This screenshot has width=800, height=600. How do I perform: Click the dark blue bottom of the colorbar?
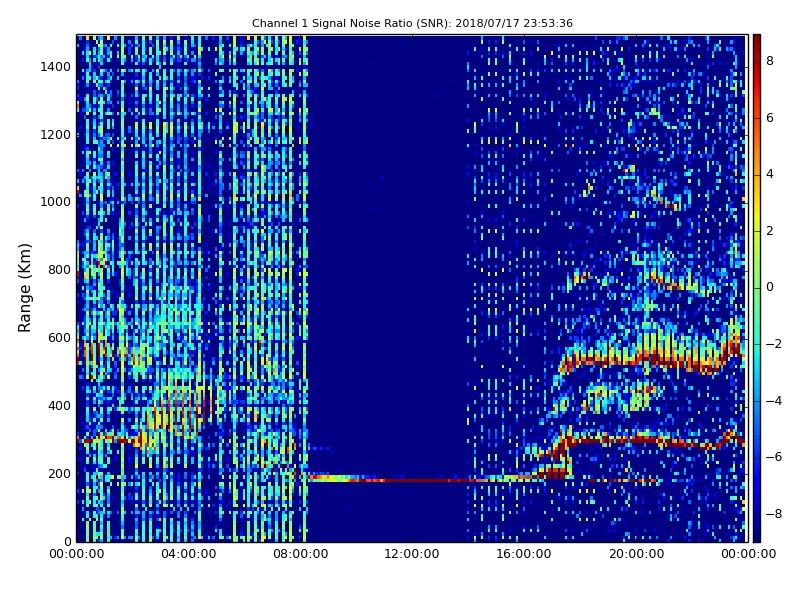(757, 533)
